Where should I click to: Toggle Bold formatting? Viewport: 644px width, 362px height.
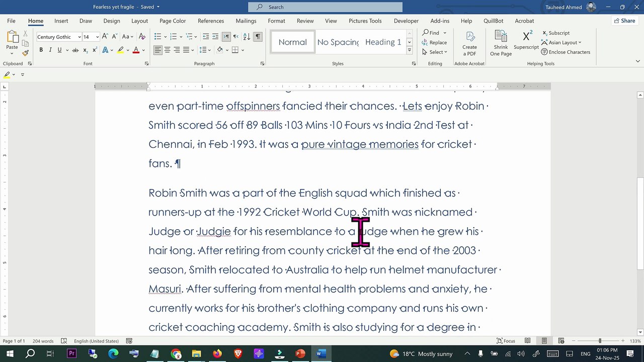tap(41, 50)
